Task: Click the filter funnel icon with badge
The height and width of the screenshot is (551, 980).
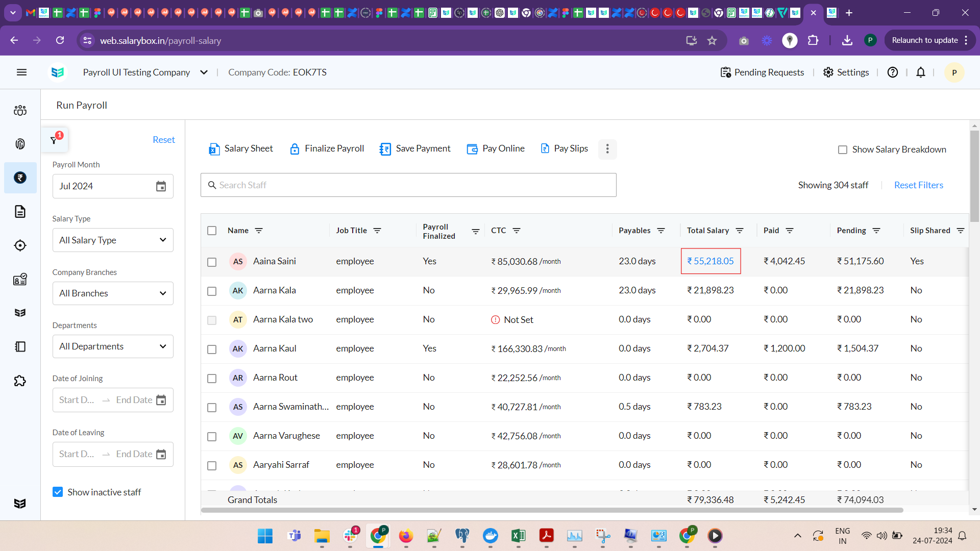Action: [x=54, y=140]
